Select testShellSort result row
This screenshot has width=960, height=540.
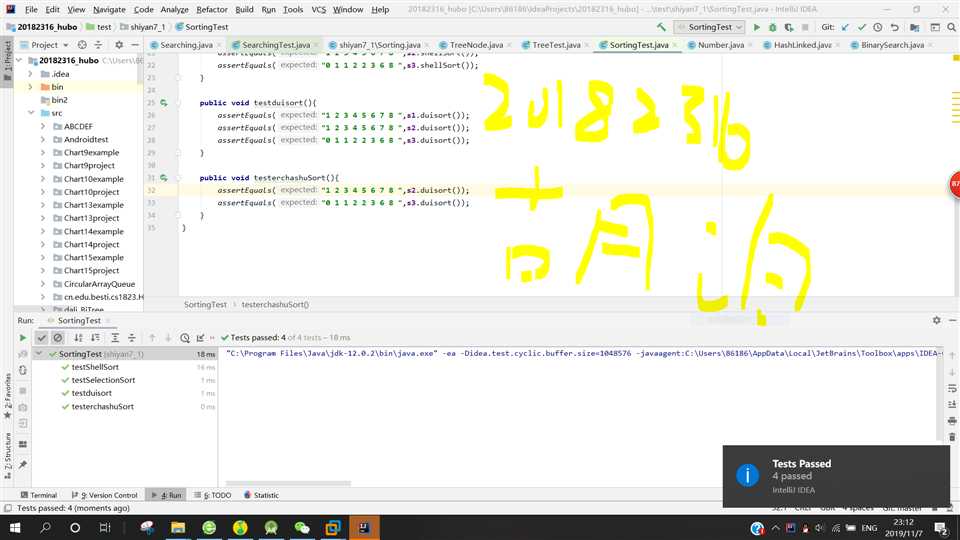point(125,367)
